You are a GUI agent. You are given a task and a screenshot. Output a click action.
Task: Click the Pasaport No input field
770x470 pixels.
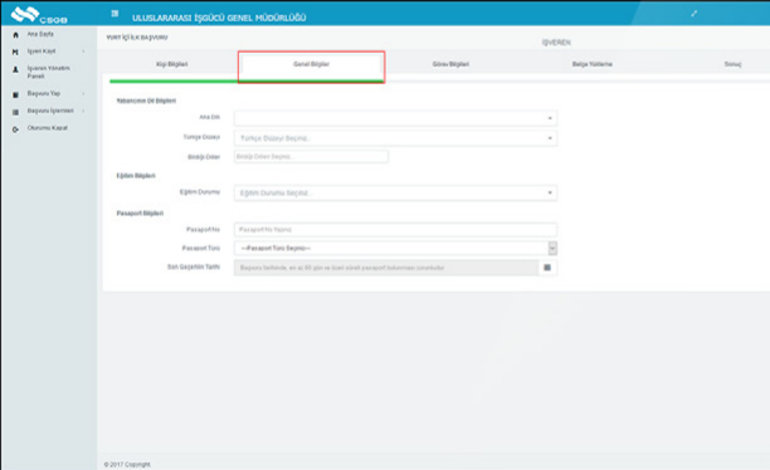point(395,229)
